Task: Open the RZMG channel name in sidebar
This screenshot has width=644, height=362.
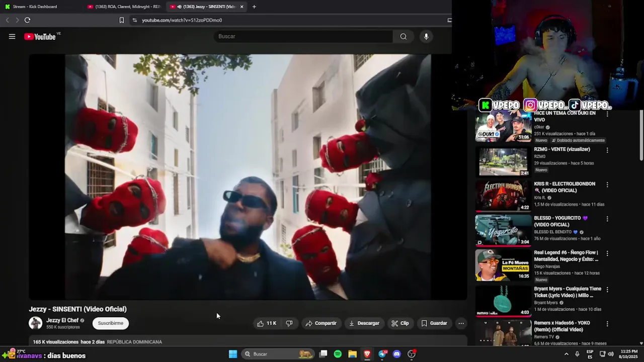Action: coord(540,156)
